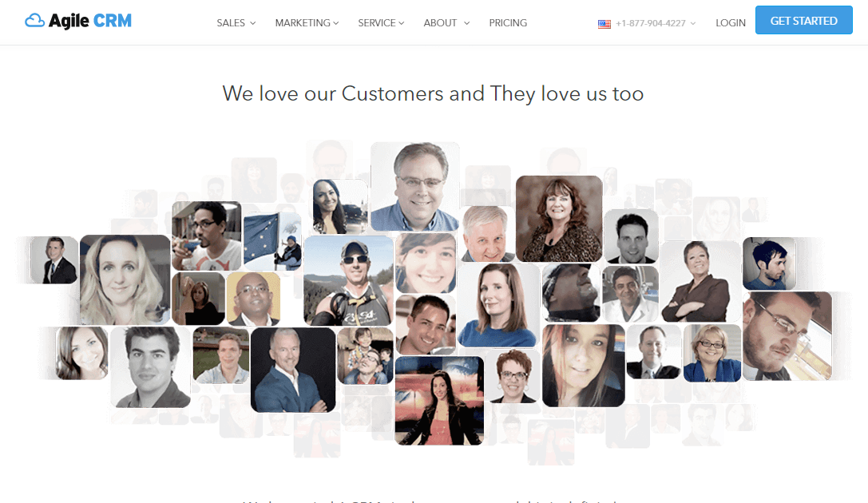Select the woman standing before sunset painting
The height and width of the screenshot is (503, 868).
[x=439, y=400]
